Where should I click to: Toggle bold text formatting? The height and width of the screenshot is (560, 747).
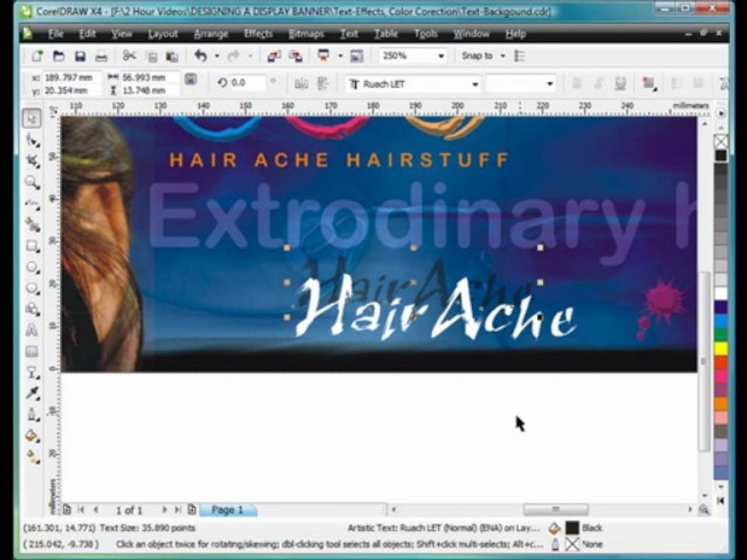577,83
